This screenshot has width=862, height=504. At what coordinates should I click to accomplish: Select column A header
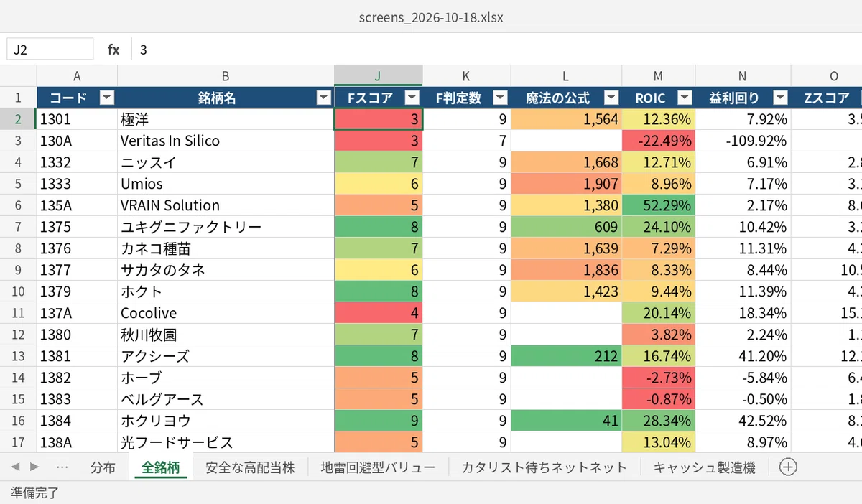coord(77,76)
